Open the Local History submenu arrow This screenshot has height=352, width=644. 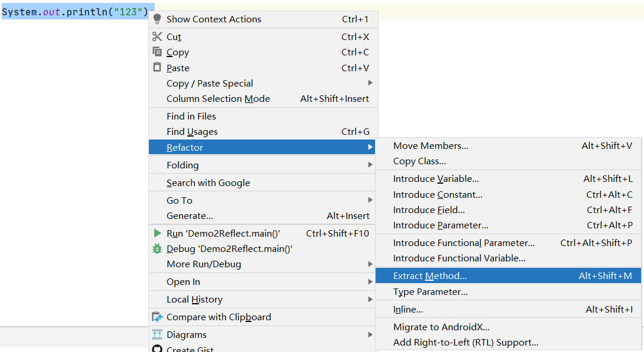[370, 300]
